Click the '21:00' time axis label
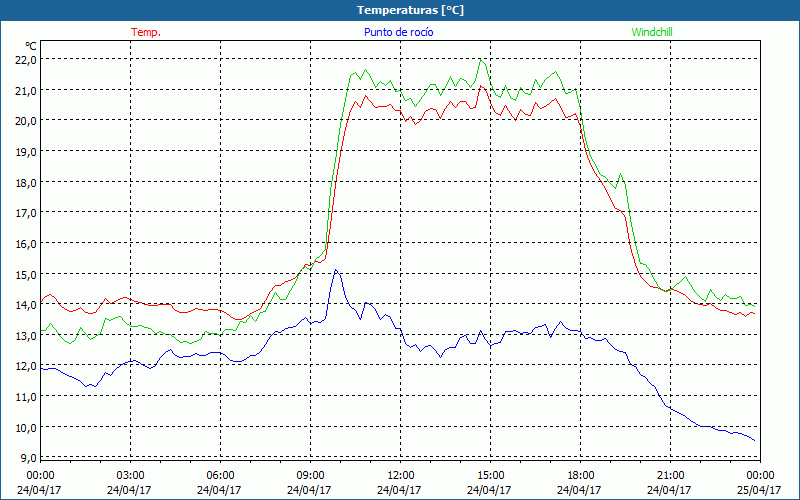This screenshot has width=800, height=500. (670, 475)
